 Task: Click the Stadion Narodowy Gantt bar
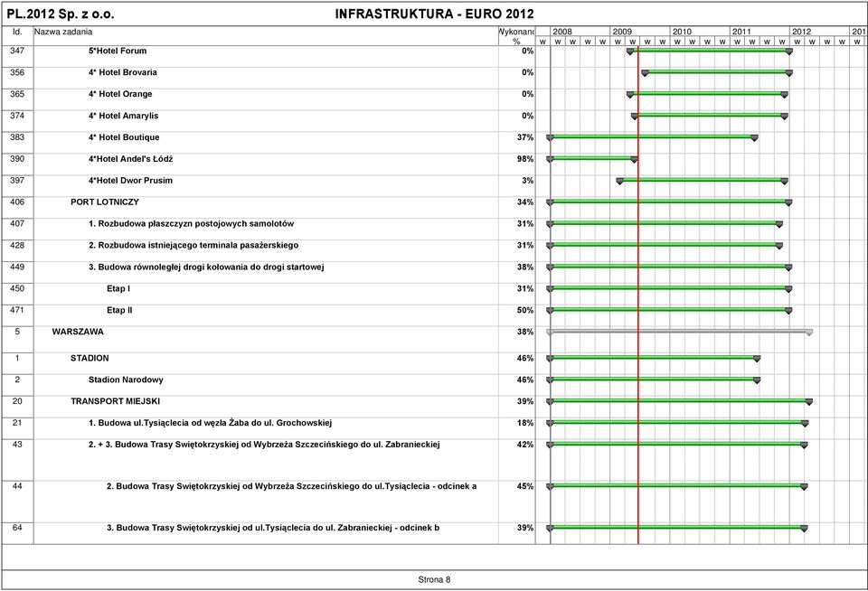pyautogui.click(x=653, y=379)
